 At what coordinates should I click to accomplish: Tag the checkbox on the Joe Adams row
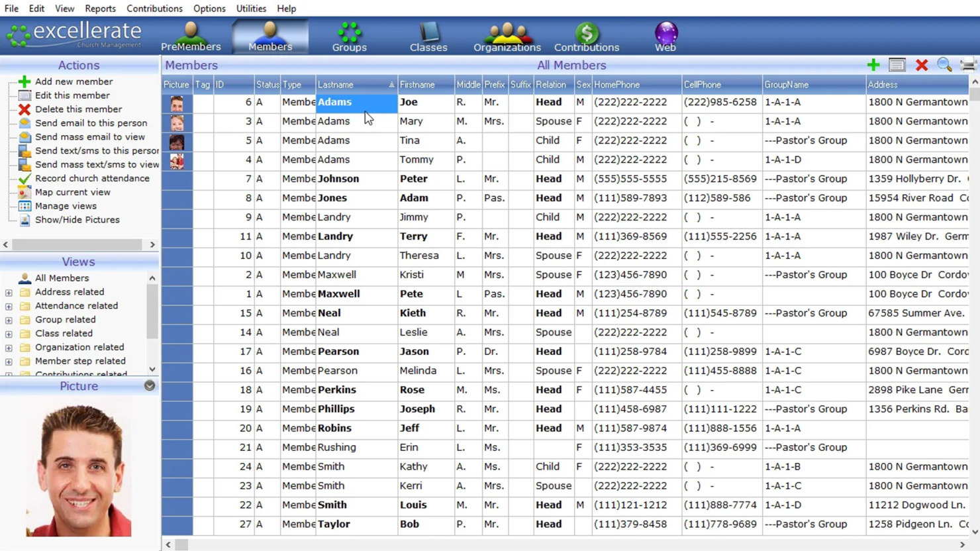coord(203,102)
